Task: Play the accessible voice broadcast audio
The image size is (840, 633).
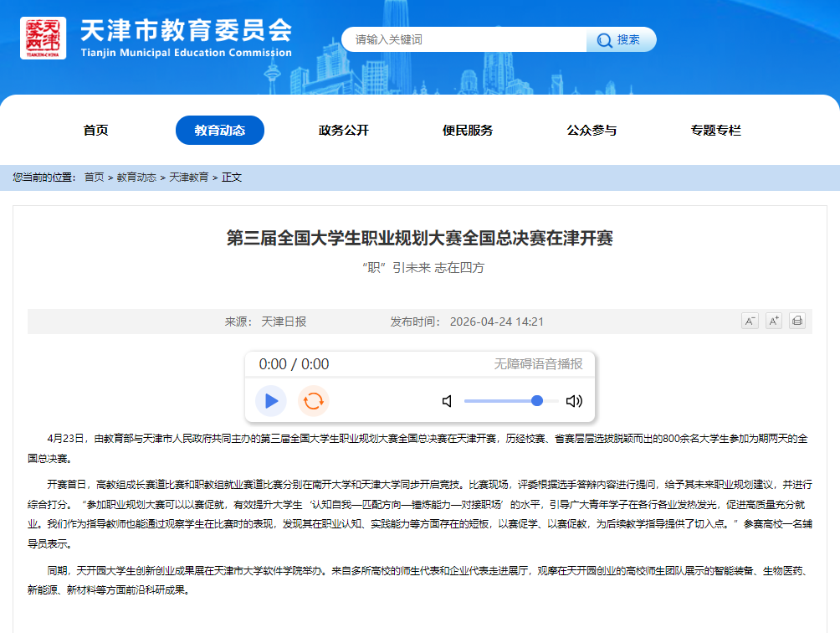Action: coord(271,401)
